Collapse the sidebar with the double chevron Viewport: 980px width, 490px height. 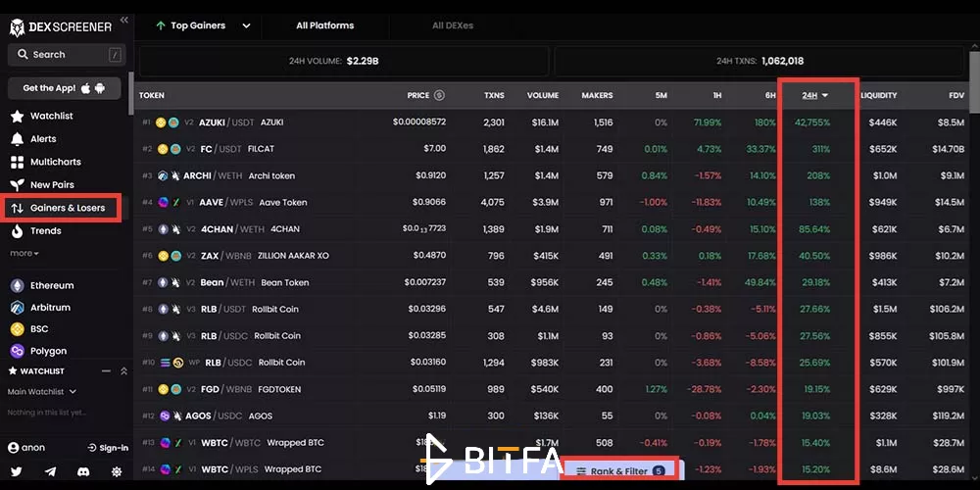[x=123, y=20]
